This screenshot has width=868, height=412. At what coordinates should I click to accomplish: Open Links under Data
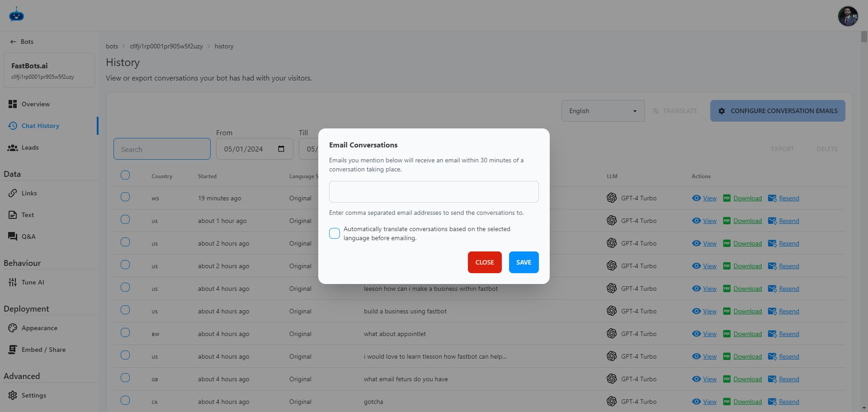pos(49,193)
